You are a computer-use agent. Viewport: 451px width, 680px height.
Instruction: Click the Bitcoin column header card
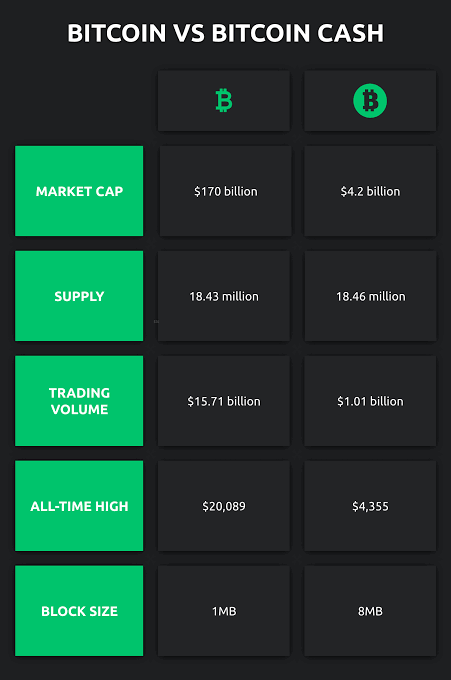pos(224,101)
